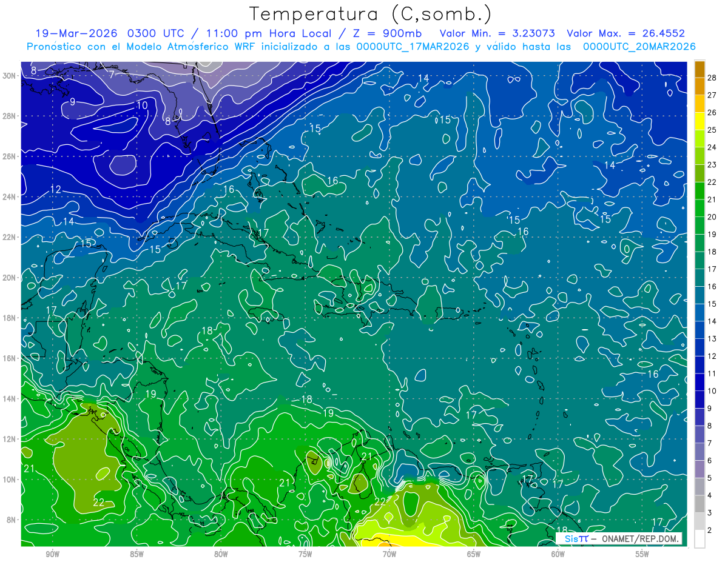728x562 pixels.
Task: Click the 28N latitude axis label
Action: (x=10, y=116)
